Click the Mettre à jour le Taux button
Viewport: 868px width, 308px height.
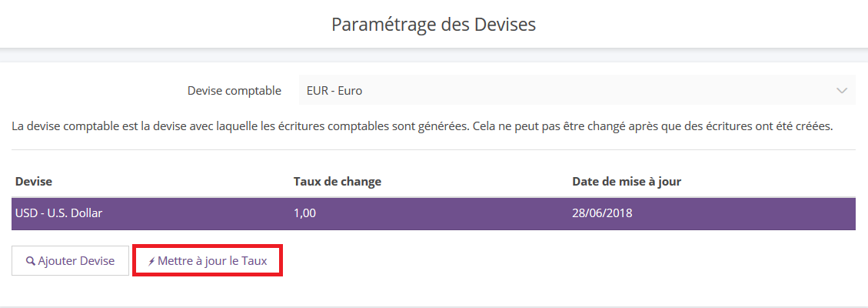click(x=208, y=261)
